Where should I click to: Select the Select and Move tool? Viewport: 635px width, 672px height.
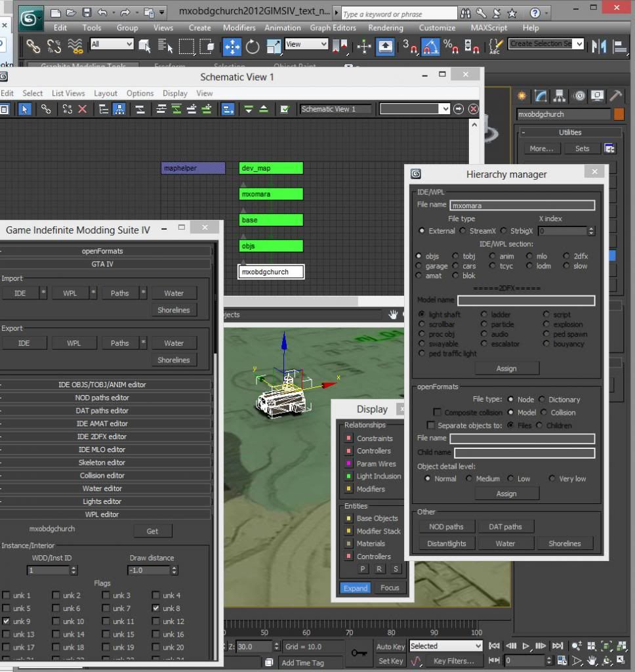click(232, 47)
